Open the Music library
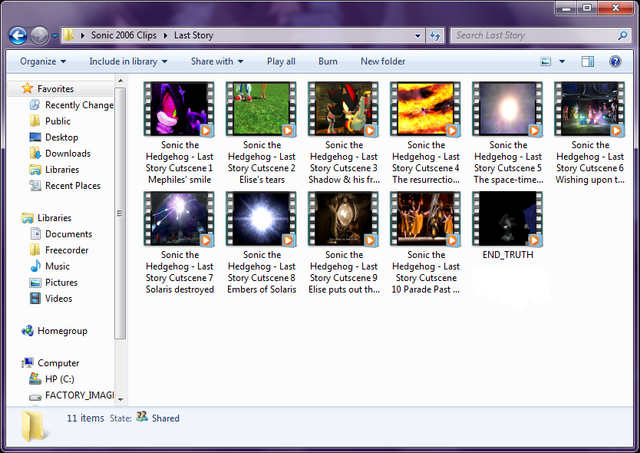Viewport: 640px width, 453px height. 50,266
